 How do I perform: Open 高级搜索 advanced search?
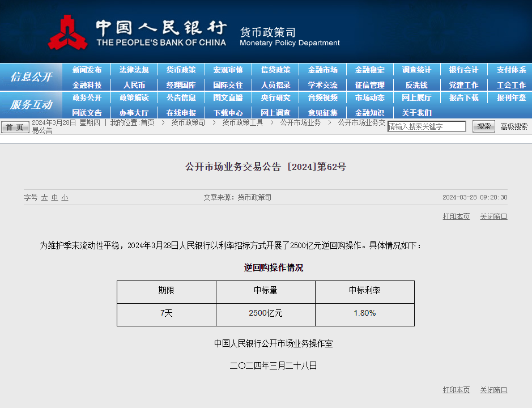[x=513, y=127]
